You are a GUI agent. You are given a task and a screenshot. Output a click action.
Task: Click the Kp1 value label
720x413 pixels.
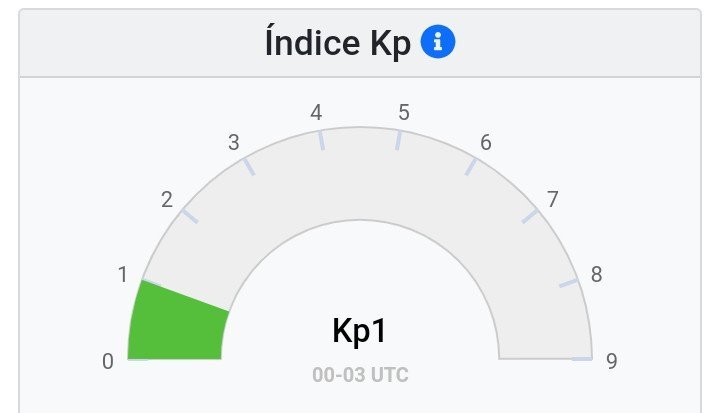click(x=359, y=331)
